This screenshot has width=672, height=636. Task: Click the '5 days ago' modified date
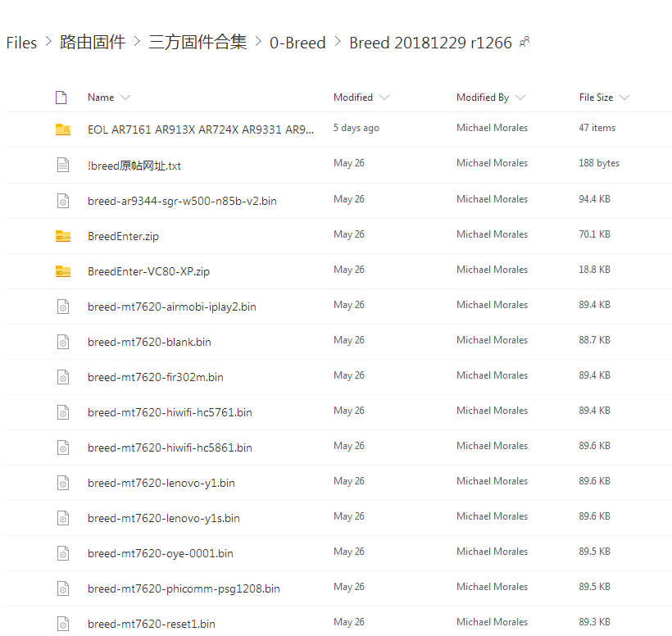click(x=356, y=128)
